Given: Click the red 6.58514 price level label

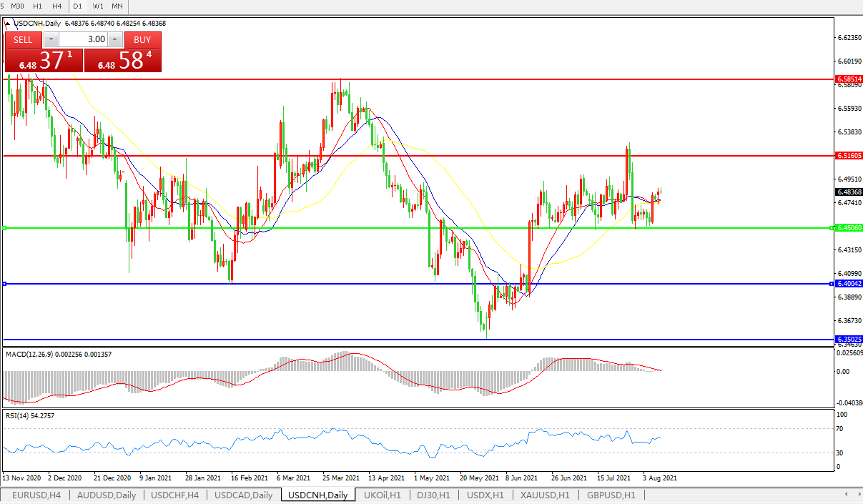Looking at the screenshot, I should pos(849,79).
